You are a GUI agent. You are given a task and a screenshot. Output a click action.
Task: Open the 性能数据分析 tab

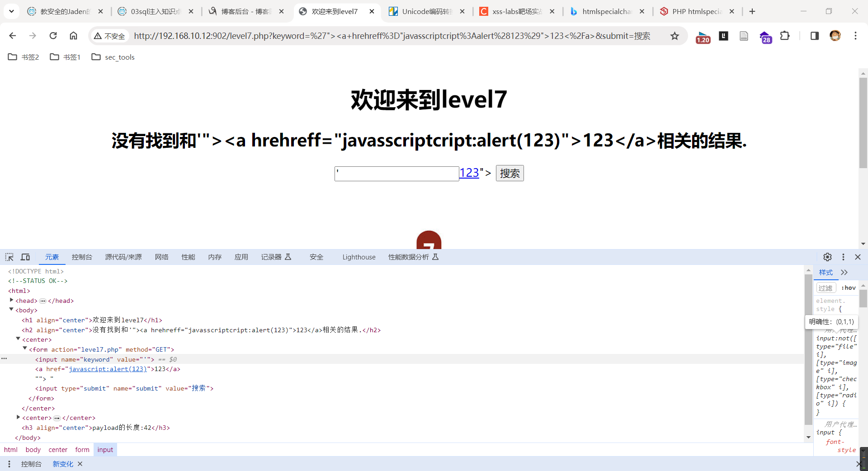coord(414,257)
